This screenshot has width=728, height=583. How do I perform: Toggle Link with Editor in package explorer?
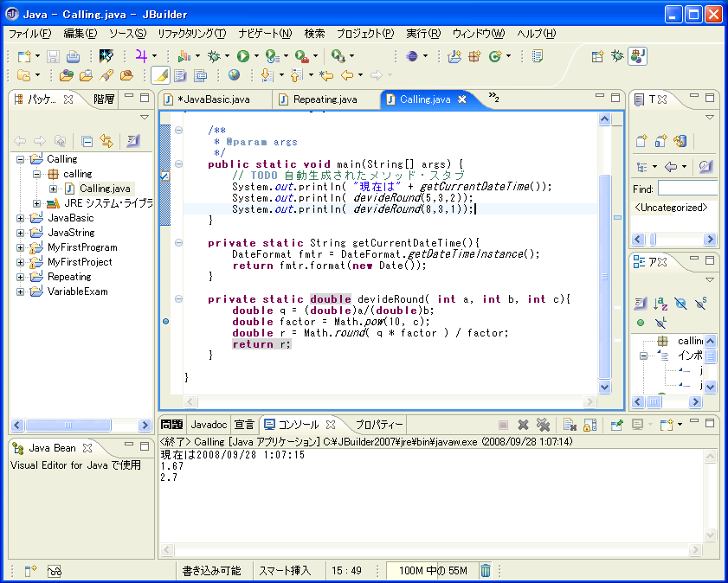click(106, 141)
